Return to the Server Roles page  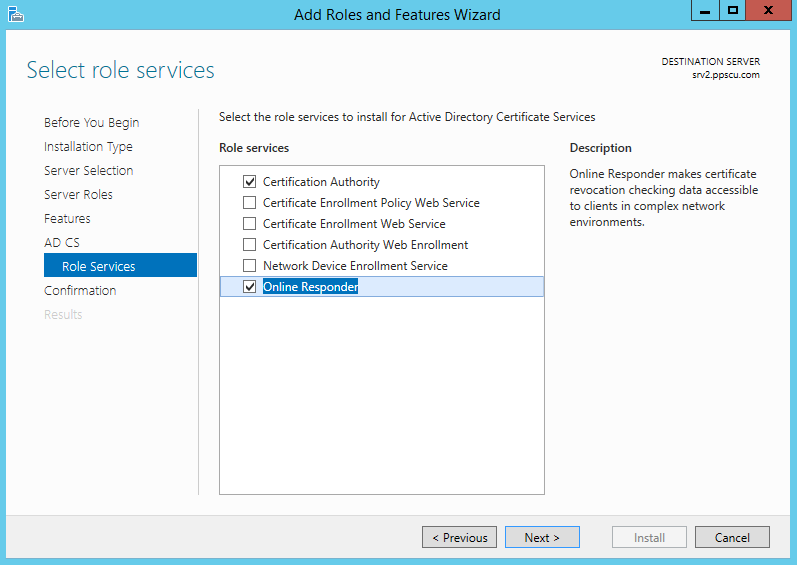(78, 194)
